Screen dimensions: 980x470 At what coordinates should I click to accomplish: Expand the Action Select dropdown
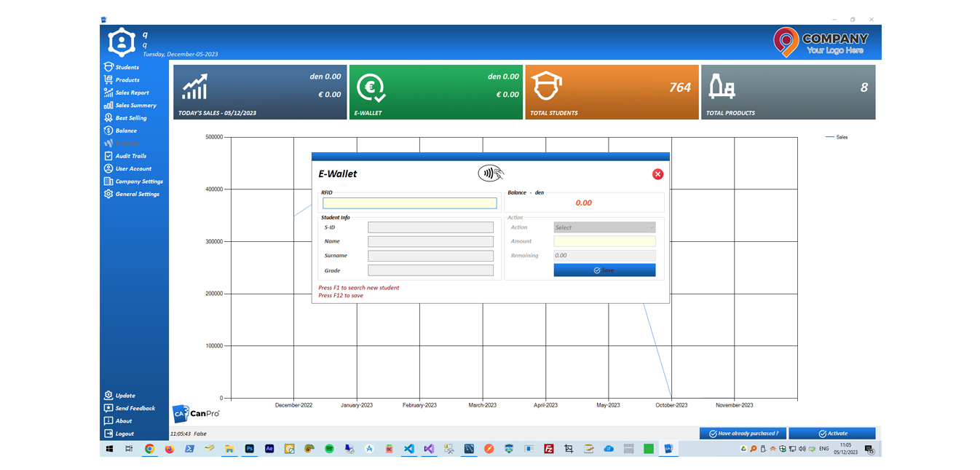click(x=604, y=227)
